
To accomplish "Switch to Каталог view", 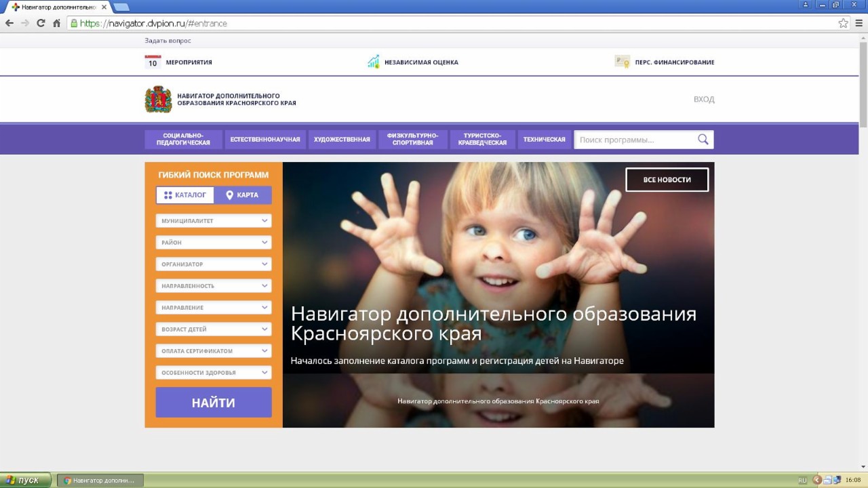I will (x=185, y=195).
